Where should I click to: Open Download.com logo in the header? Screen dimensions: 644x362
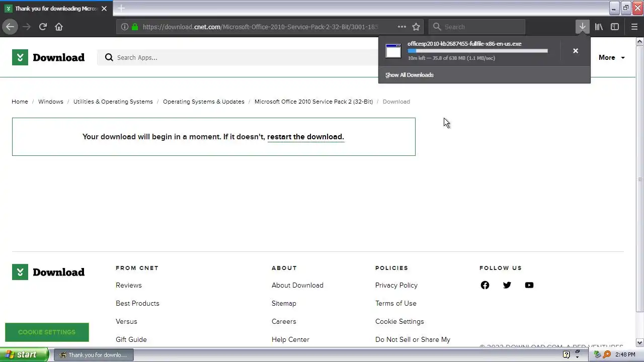pyautogui.click(x=48, y=57)
